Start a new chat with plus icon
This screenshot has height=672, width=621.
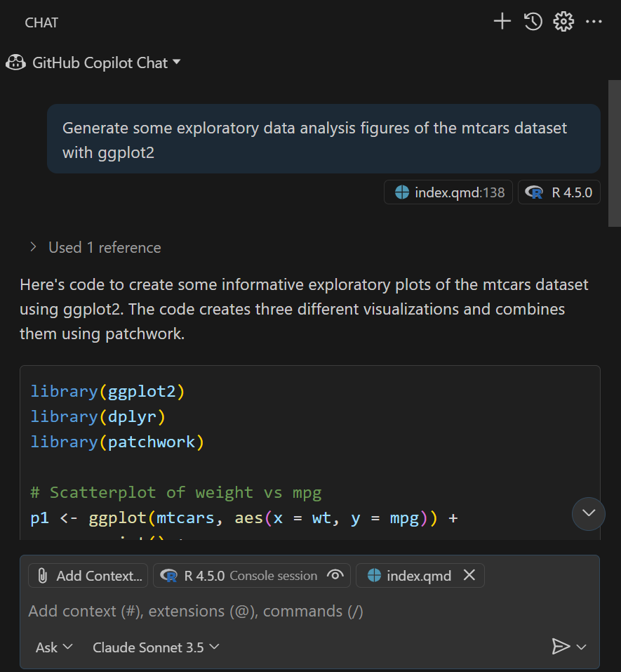click(502, 22)
